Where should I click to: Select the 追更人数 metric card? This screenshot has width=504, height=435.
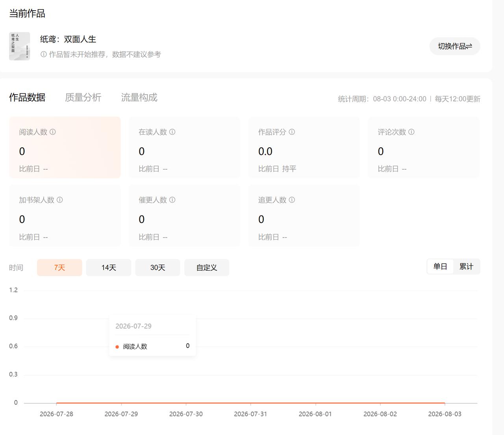(304, 216)
